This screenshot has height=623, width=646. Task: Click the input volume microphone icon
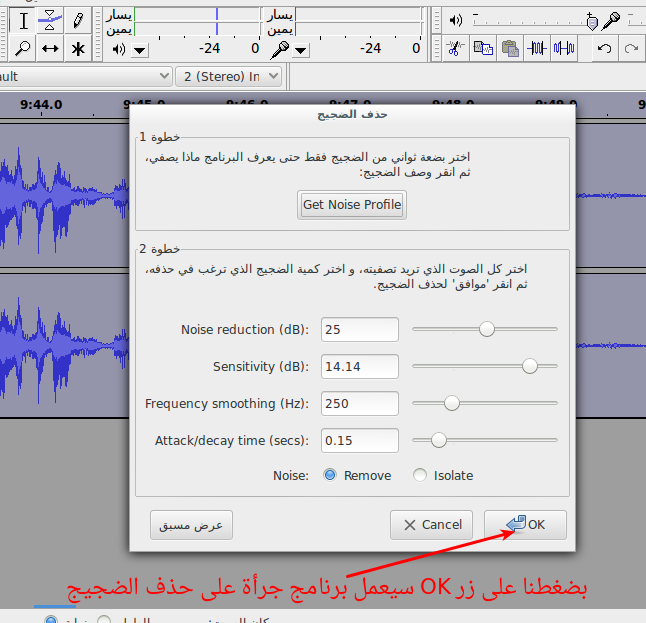point(611,21)
